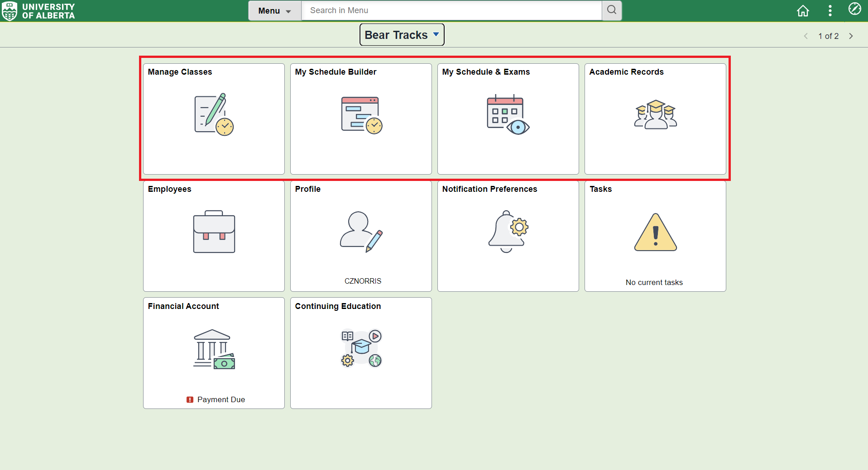Open the Tasks warning triangle icon

(656, 232)
